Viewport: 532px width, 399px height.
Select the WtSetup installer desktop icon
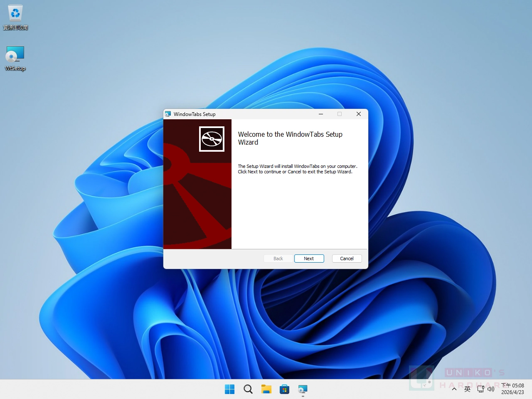tap(15, 59)
